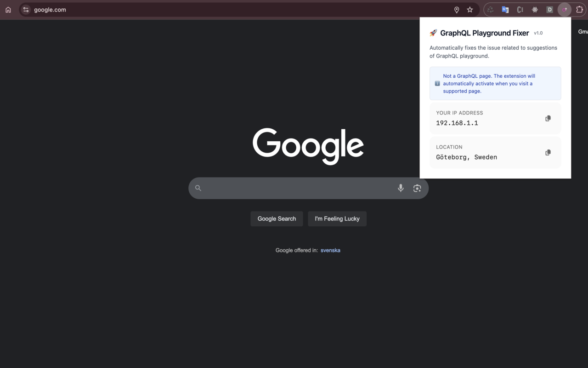Click the magnifier icon in search box
Viewport: 588px width, 368px height.
pyautogui.click(x=198, y=188)
